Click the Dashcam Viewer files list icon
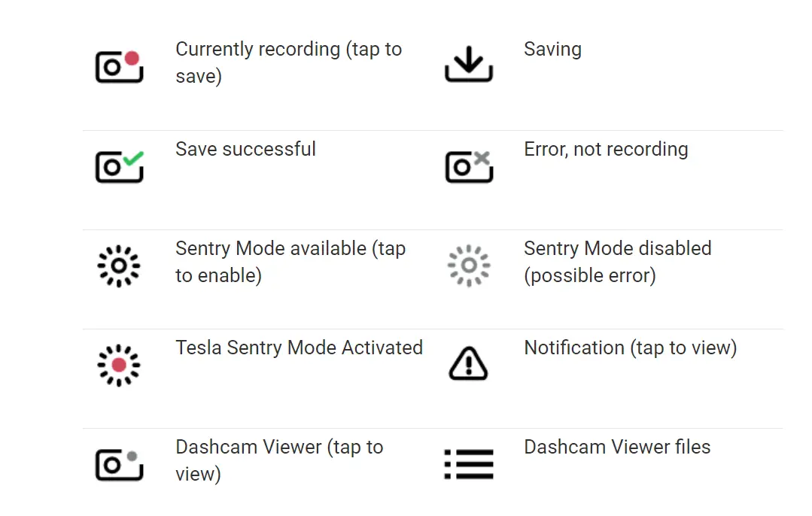This screenshot has width=812, height=516. [x=469, y=464]
